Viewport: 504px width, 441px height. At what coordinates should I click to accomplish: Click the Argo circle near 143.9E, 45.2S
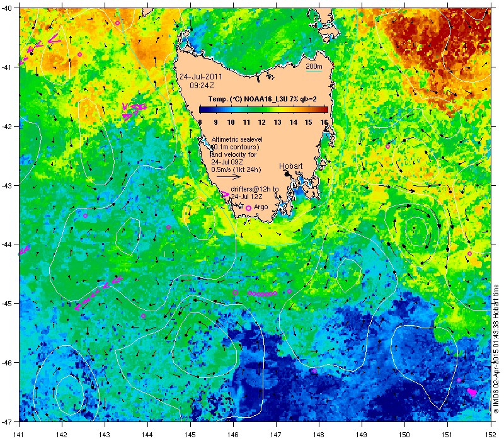(x=144, y=316)
